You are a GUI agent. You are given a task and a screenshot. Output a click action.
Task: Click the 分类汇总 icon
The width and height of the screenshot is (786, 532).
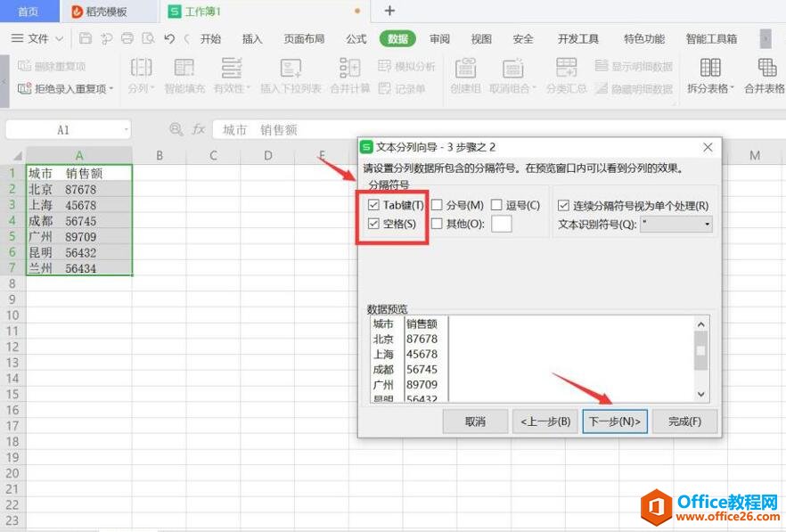(566, 67)
